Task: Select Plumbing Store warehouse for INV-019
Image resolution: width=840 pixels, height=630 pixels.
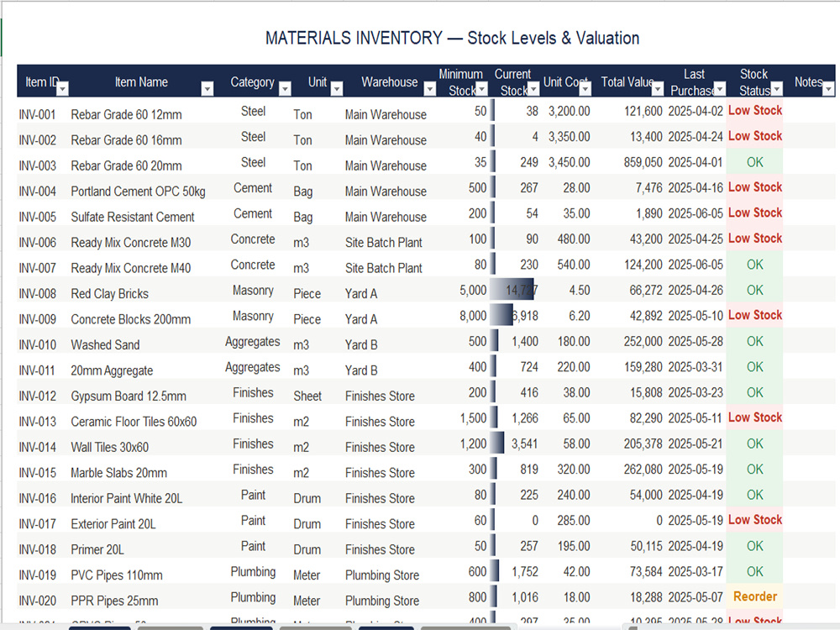Action: tap(382, 575)
